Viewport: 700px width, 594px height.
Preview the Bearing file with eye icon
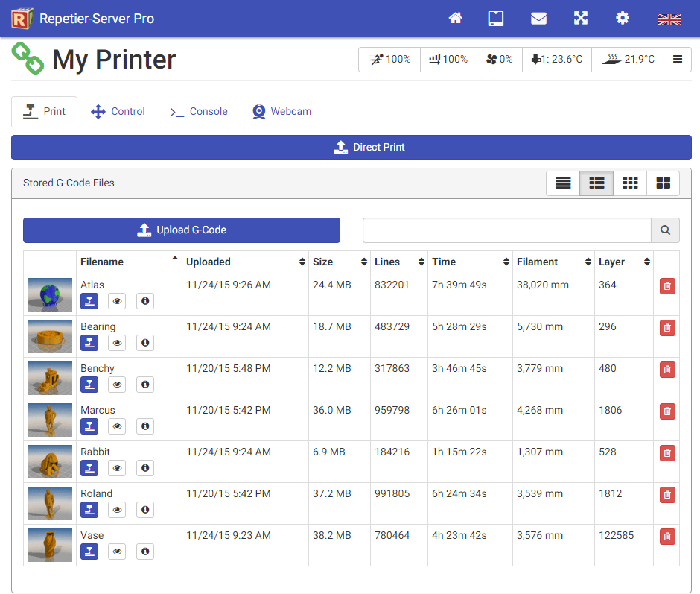(117, 343)
